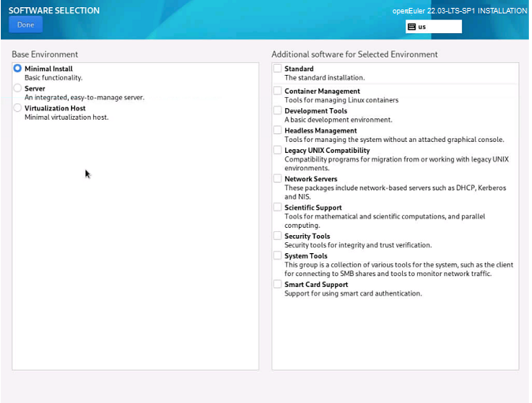Click the Done button
This screenshot has height=403, width=532.
click(x=25, y=24)
